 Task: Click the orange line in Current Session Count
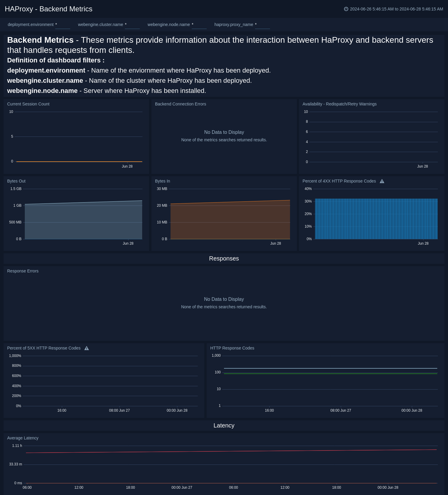coord(79,162)
